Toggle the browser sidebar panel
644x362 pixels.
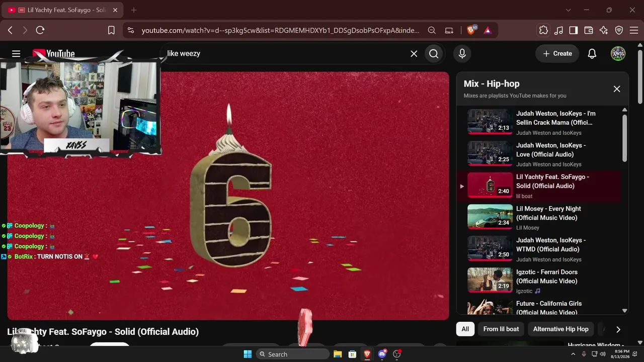pos(574,30)
